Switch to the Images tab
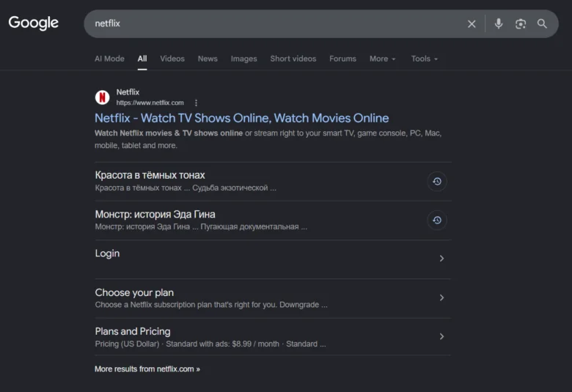572x392 pixels. point(243,59)
